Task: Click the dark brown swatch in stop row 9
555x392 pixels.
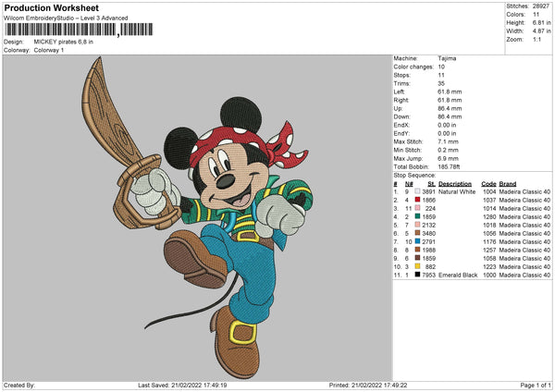Action: coord(418,258)
